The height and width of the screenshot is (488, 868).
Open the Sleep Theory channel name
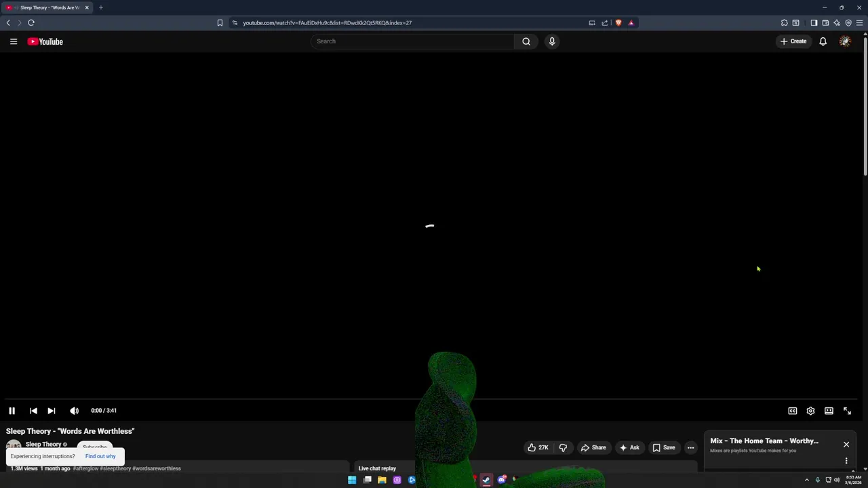coord(43,445)
